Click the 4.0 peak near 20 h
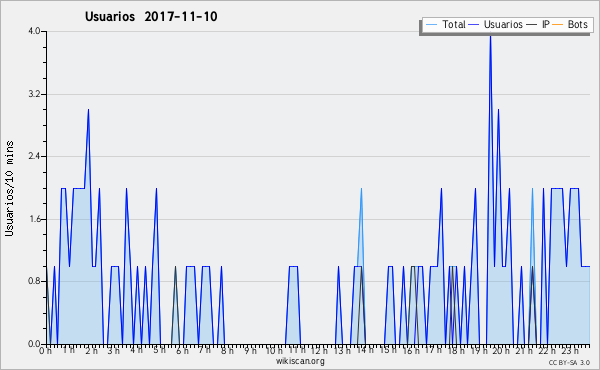This screenshot has width=600, height=370. click(x=490, y=36)
